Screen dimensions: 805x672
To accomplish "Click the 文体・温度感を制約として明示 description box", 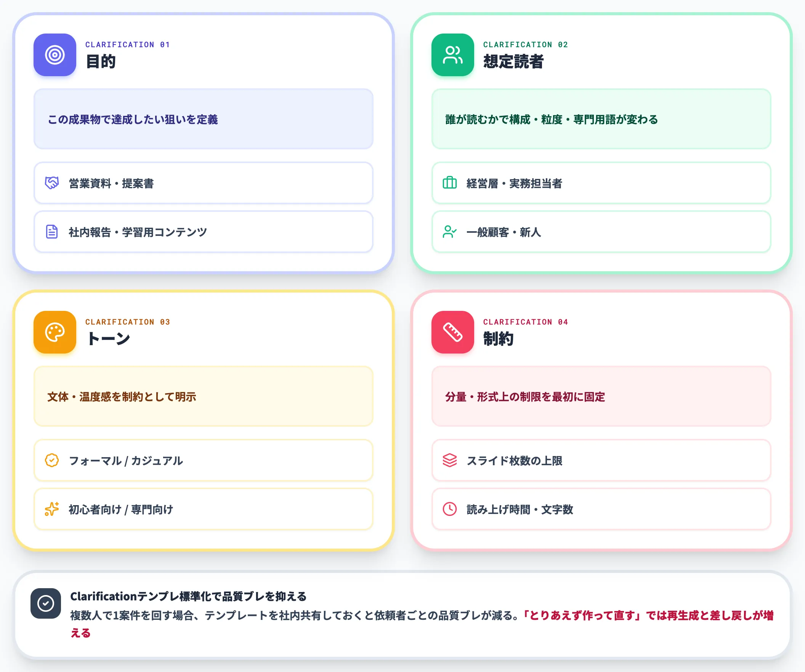I will pyautogui.click(x=204, y=397).
